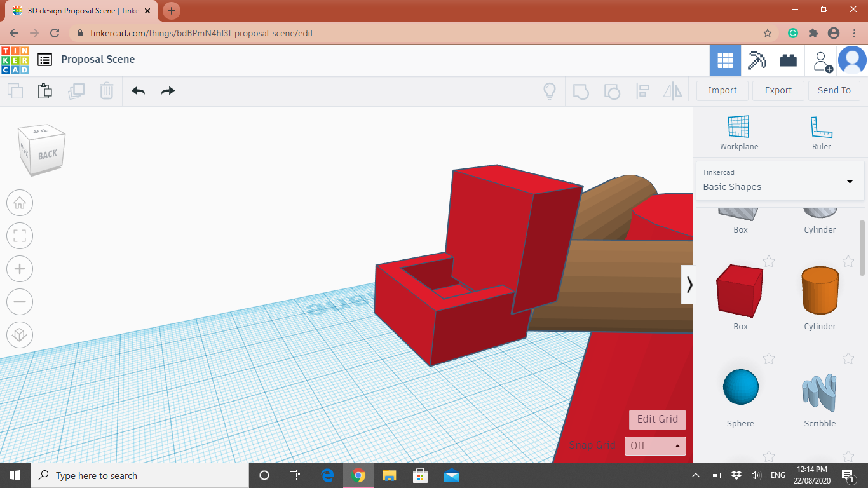Select the Ruler tool

pyautogui.click(x=821, y=133)
